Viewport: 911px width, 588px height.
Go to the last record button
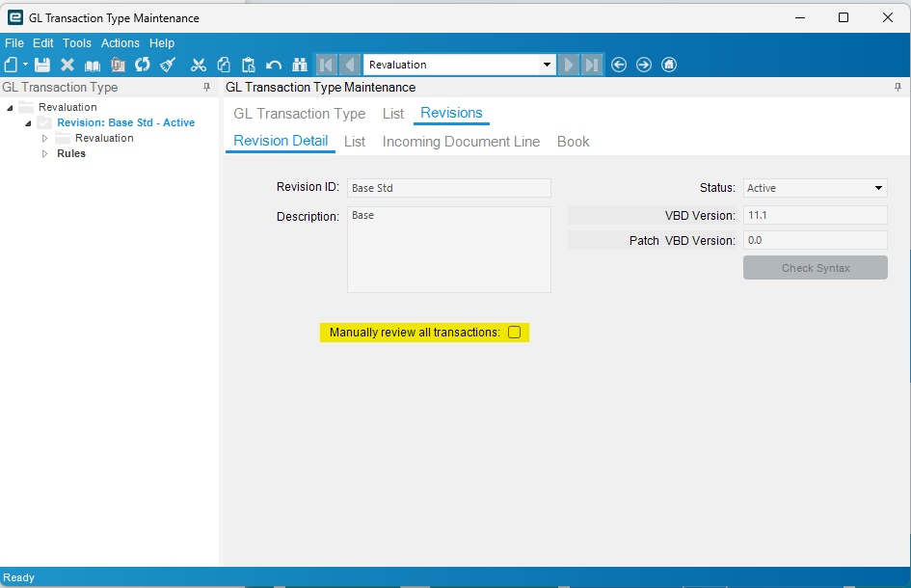592,65
